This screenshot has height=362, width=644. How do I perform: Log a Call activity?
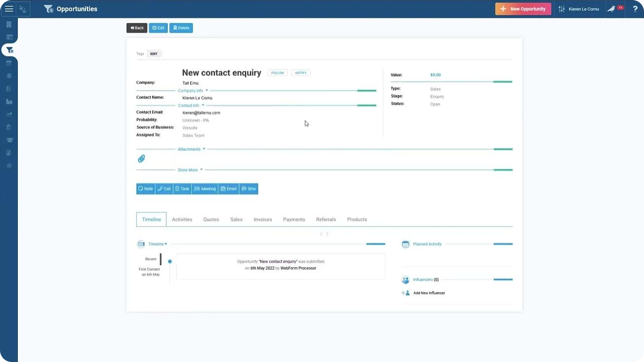pyautogui.click(x=164, y=189)
